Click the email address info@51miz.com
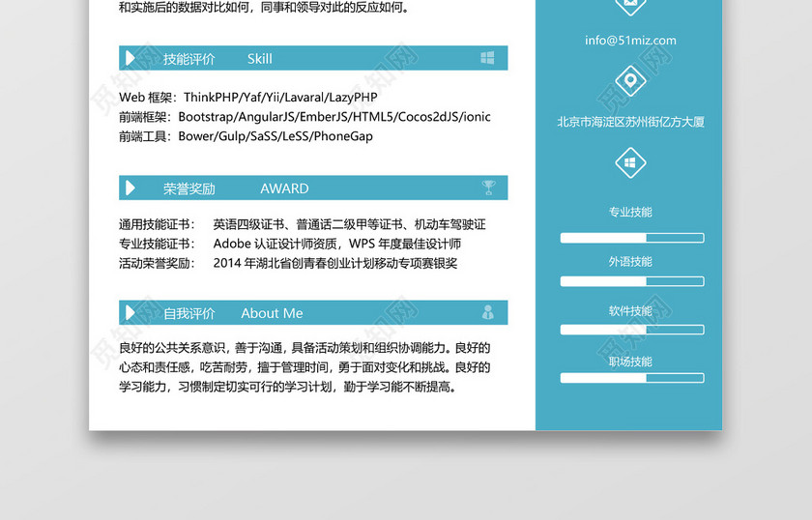 (630, 41)
